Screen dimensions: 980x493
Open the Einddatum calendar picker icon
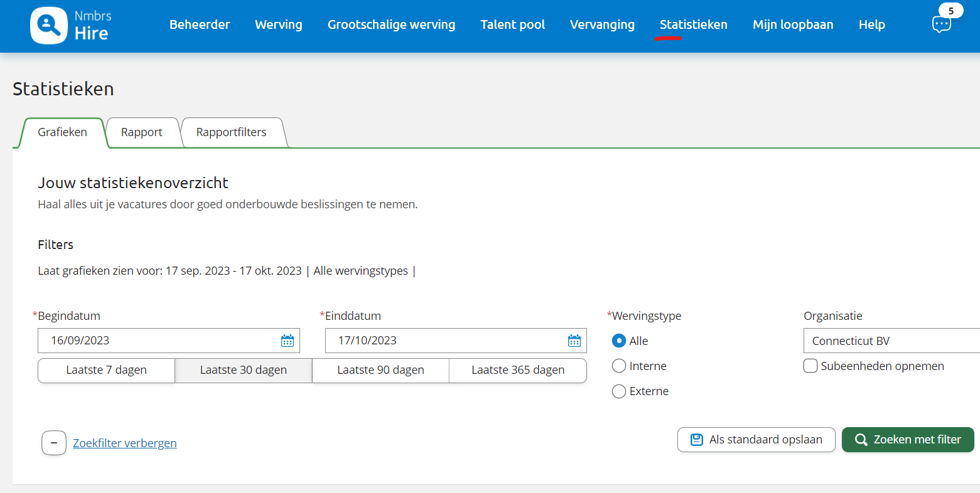pos(574,341)
